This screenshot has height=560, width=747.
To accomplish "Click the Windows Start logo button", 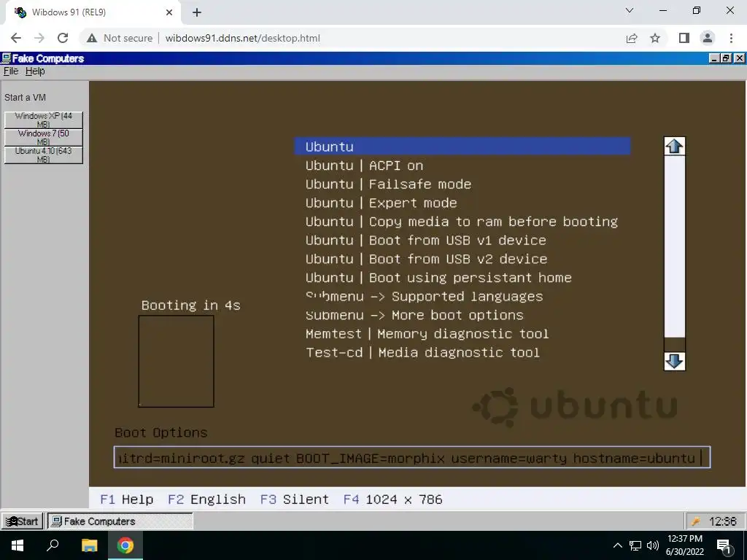I will pos(18,545).
